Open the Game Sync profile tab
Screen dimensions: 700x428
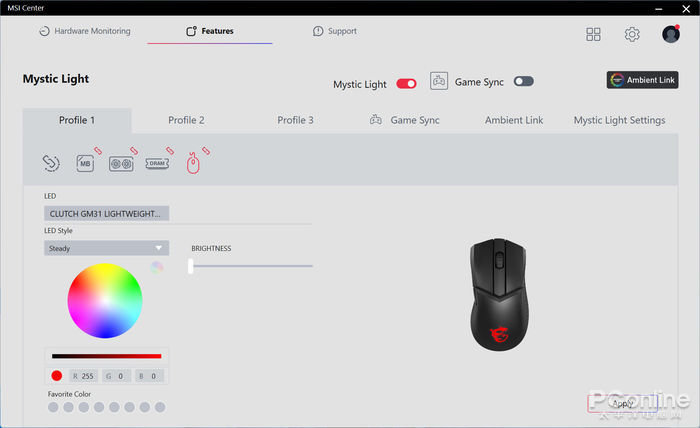404,121
